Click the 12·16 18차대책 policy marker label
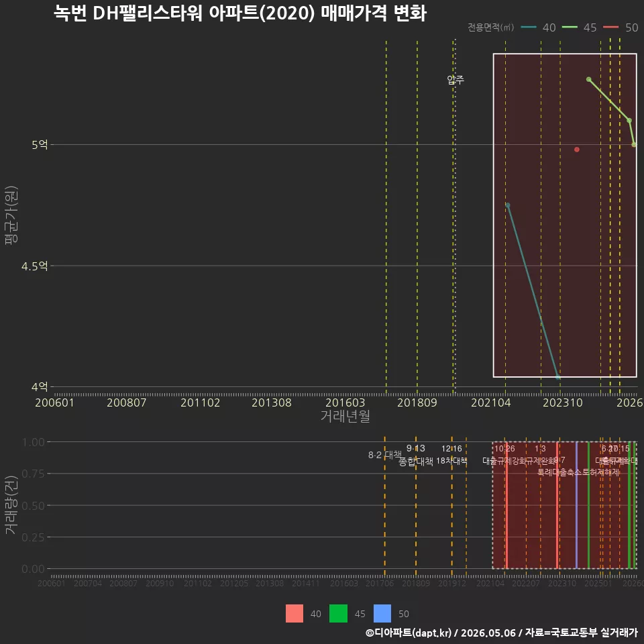Viewport: 644px width, 644px height. point(451,455)
